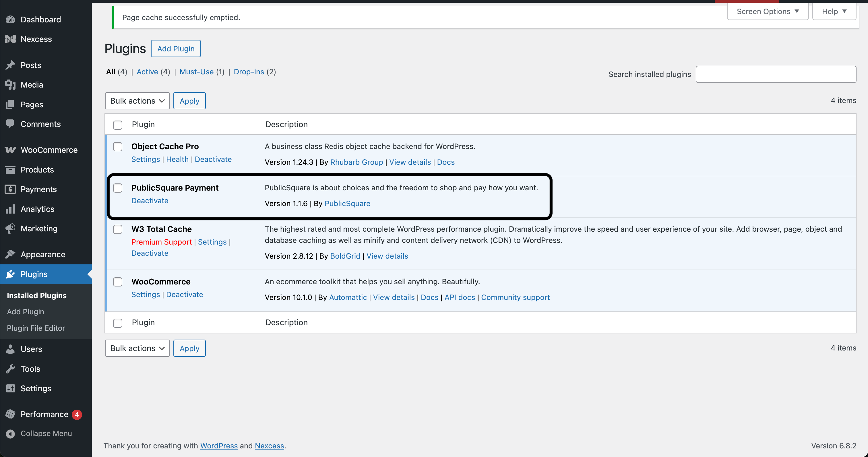Check the W3 Total Cache checkbox

[x=118, y=230]
